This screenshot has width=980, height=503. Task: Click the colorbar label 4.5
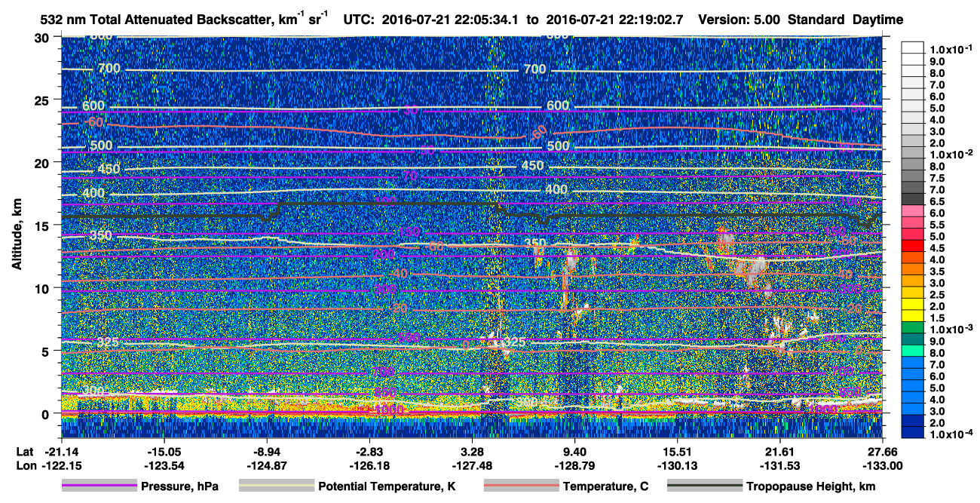click(x=938, y=247)
